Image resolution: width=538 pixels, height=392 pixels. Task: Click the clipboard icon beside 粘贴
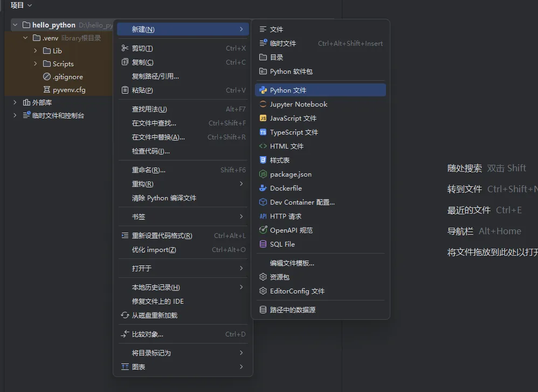tap(125, 90)
